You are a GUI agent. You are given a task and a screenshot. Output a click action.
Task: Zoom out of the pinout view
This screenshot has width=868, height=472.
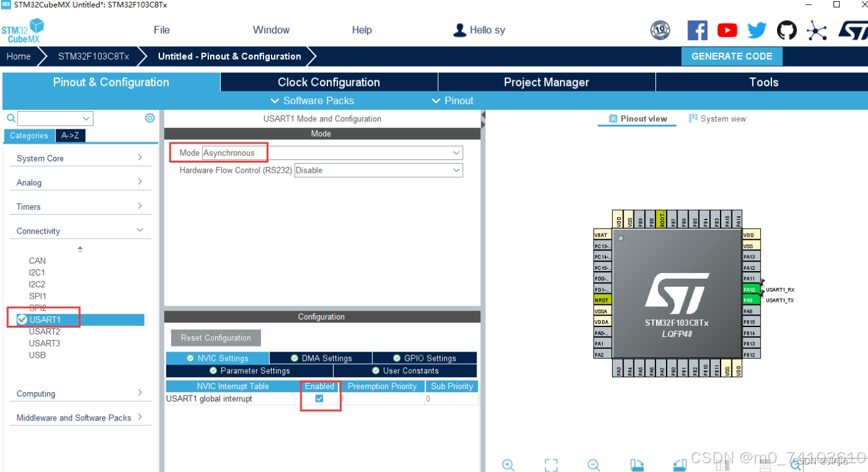click(594, 465)
